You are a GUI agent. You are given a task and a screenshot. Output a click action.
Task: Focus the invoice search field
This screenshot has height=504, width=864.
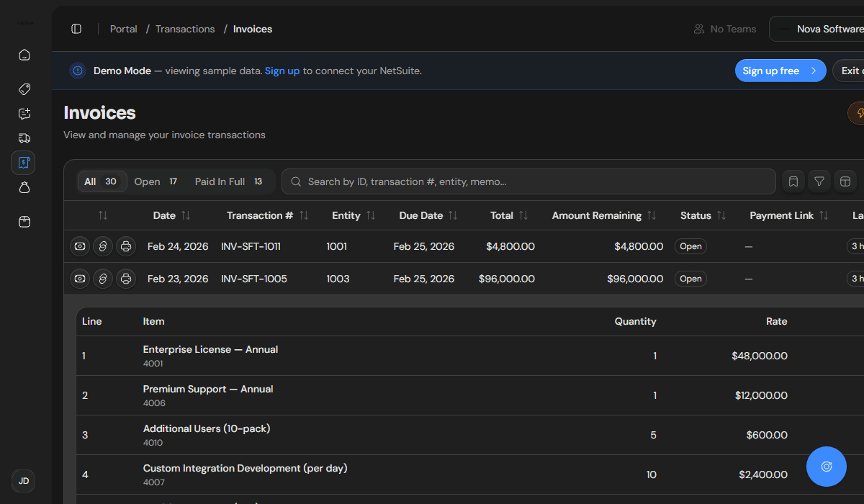pos(528,181)
